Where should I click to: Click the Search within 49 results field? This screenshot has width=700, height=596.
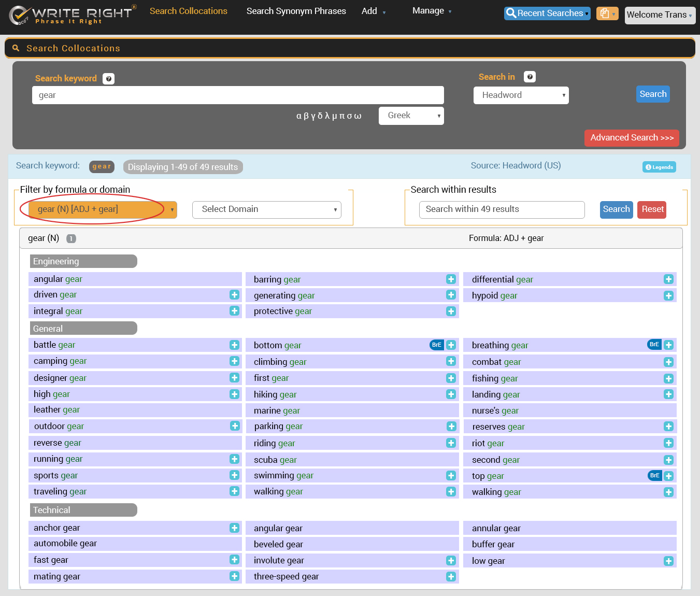coord(502,209)
